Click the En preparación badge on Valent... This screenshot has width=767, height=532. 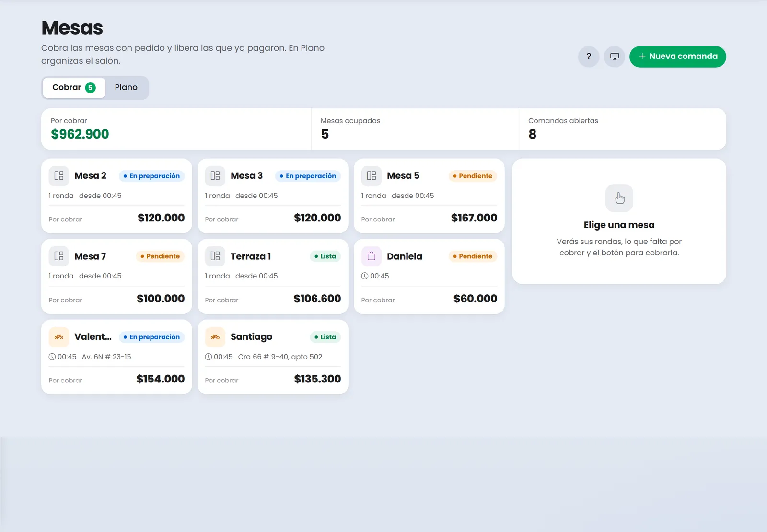(151, 337)
